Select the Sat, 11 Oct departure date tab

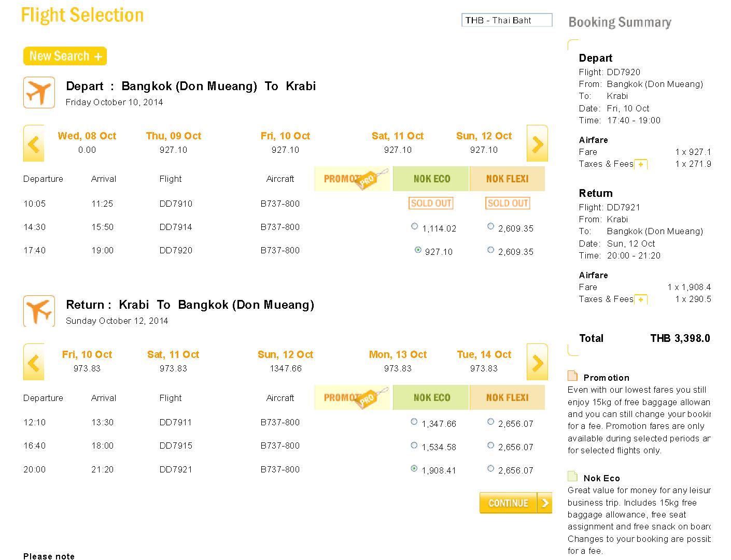398,136
